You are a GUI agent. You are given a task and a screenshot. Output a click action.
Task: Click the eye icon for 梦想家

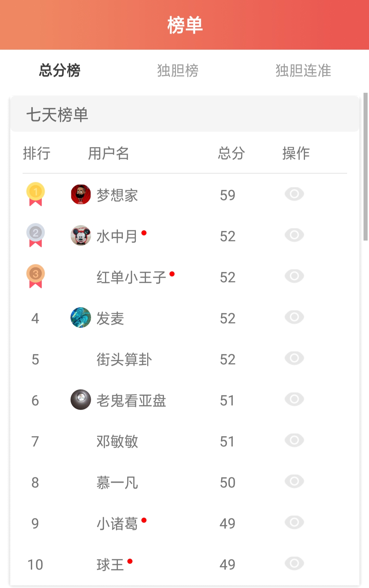click(x=294, y=194)
